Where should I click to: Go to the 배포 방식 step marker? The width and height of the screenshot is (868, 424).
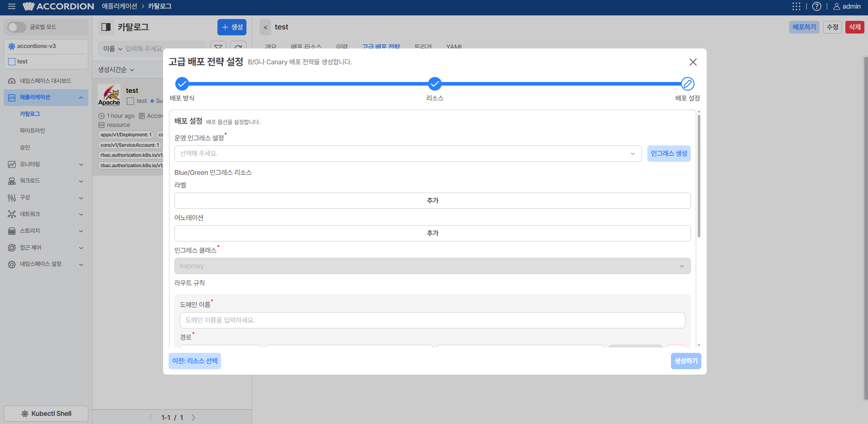pyautogui.click(x=182, y=84)
